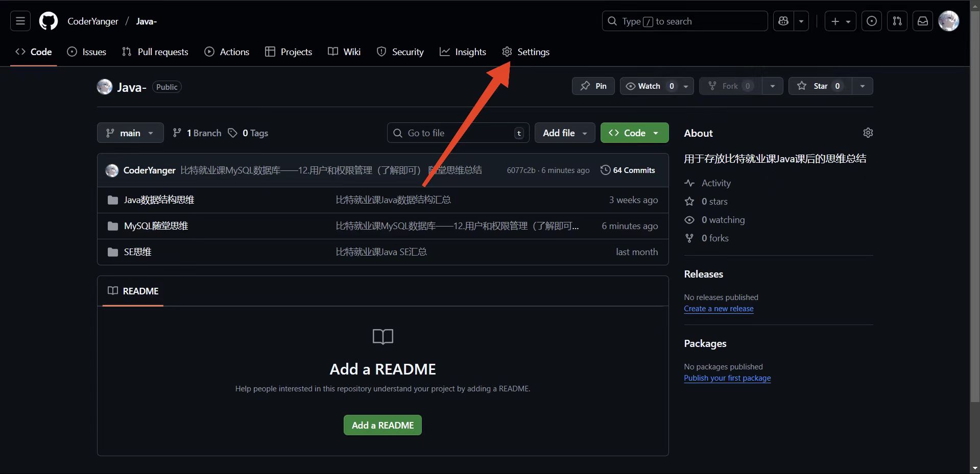Open the 64 Commits history
Viewport: 980px width, 474px height.
coord(628,170)
